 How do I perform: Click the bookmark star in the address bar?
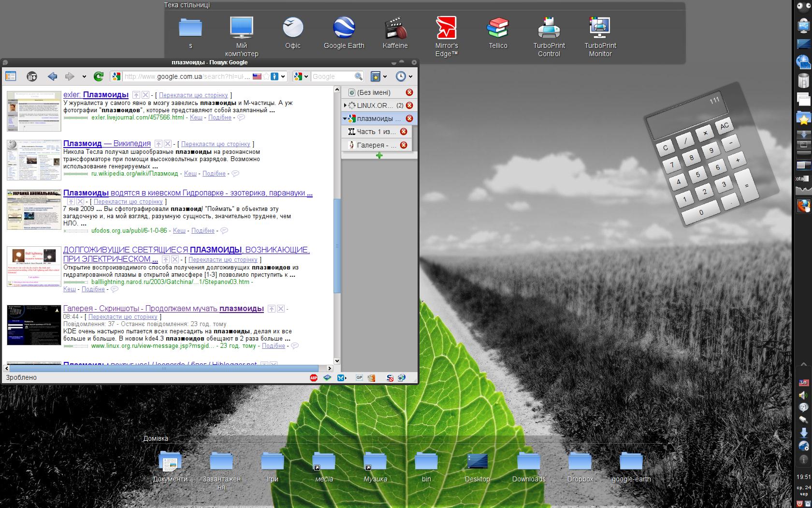(266, 76)
